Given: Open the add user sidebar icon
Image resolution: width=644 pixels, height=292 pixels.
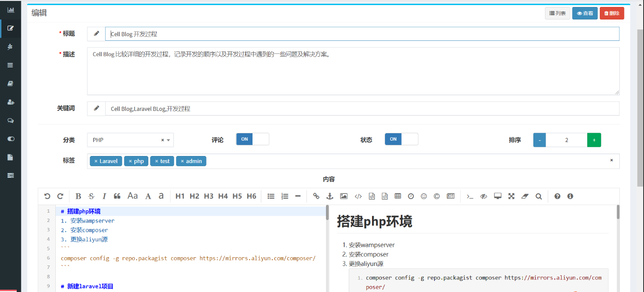Looking at the screenshot, I should click(x=10, y=102).
